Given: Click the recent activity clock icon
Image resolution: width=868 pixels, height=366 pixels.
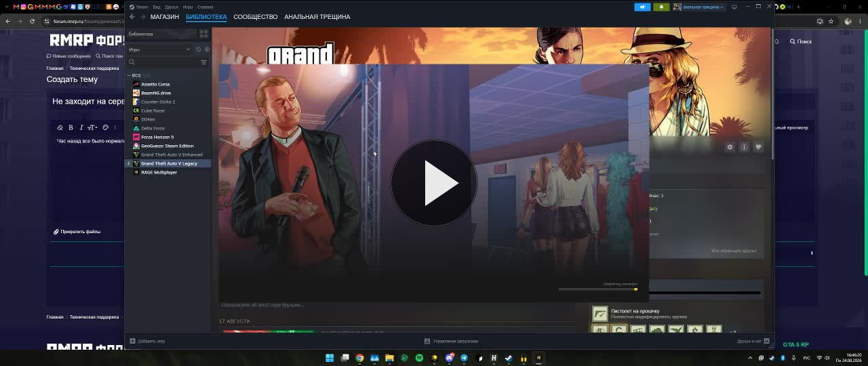Looking at the screenshot, I should click(198, 49).
